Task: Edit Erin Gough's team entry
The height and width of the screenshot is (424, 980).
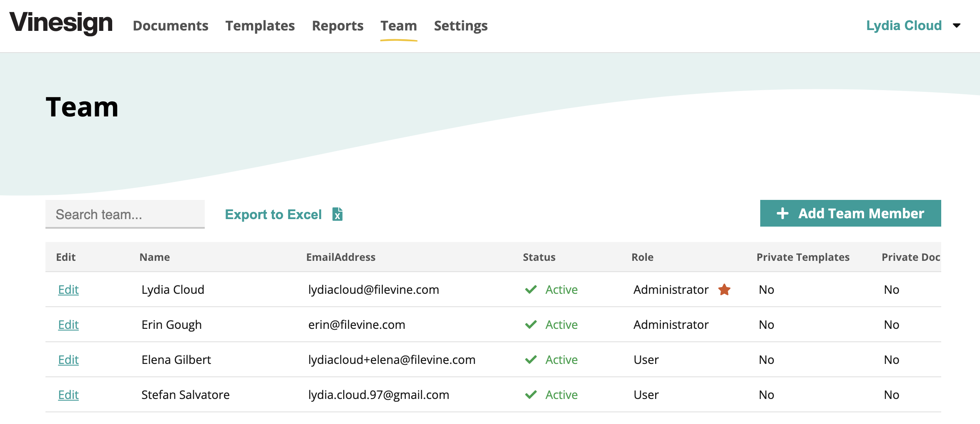Action: pos(68,325)
